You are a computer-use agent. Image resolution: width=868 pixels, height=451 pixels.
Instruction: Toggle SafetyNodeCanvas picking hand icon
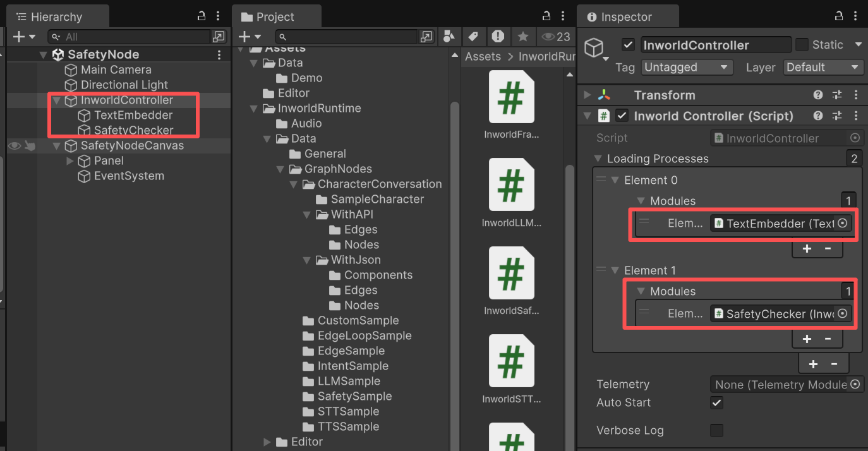tap(30, 146)
